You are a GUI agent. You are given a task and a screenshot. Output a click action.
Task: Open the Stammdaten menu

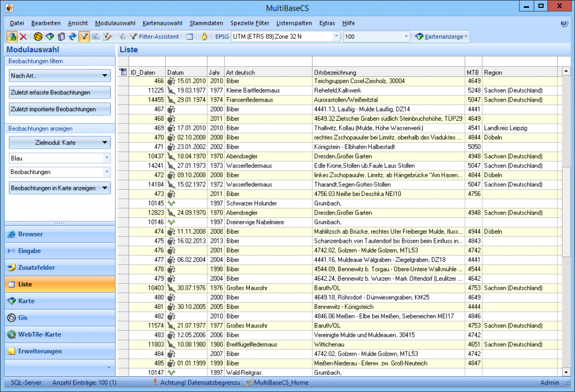tap(206, 23)
